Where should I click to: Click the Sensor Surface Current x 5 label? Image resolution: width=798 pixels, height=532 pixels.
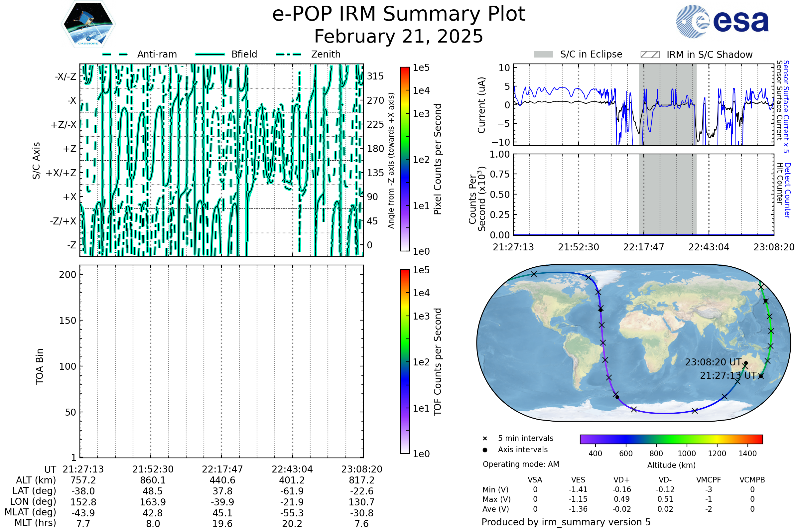click(786, 106)
